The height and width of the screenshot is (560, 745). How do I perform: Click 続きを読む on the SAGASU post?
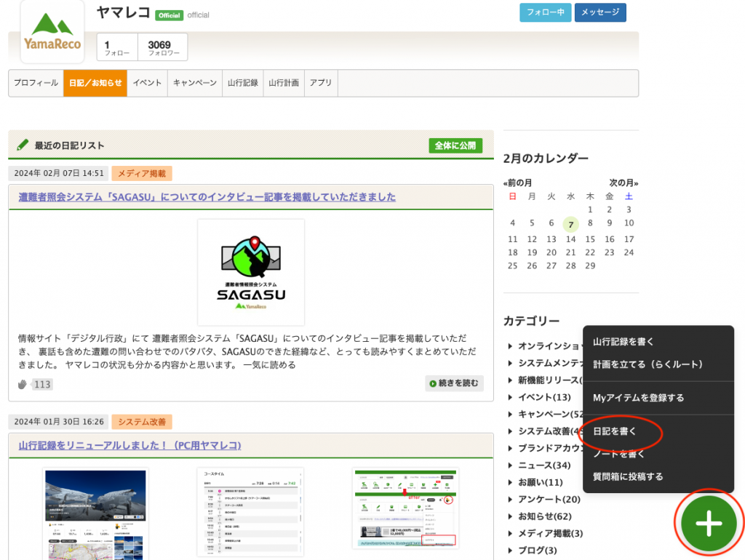click(454, 383)
